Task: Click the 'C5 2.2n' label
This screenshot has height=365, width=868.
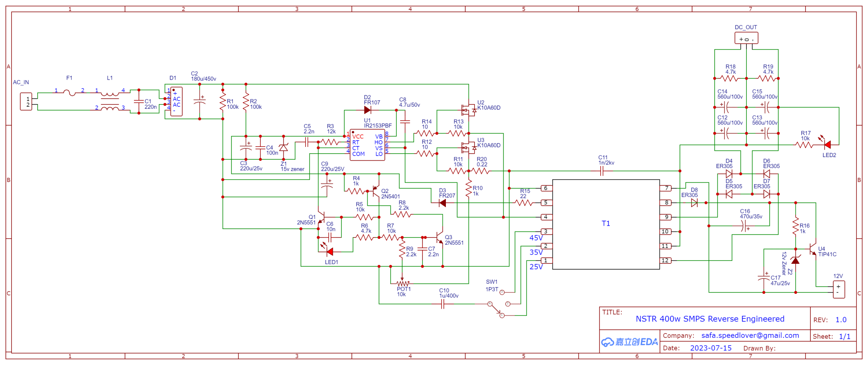Action: tap(309, 129)
